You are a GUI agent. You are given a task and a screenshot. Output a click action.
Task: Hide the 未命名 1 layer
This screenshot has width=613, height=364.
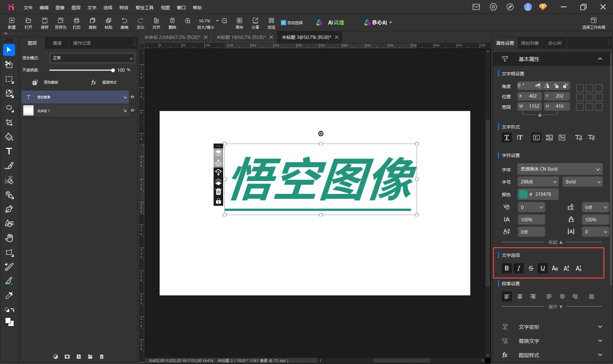[132, 110]
